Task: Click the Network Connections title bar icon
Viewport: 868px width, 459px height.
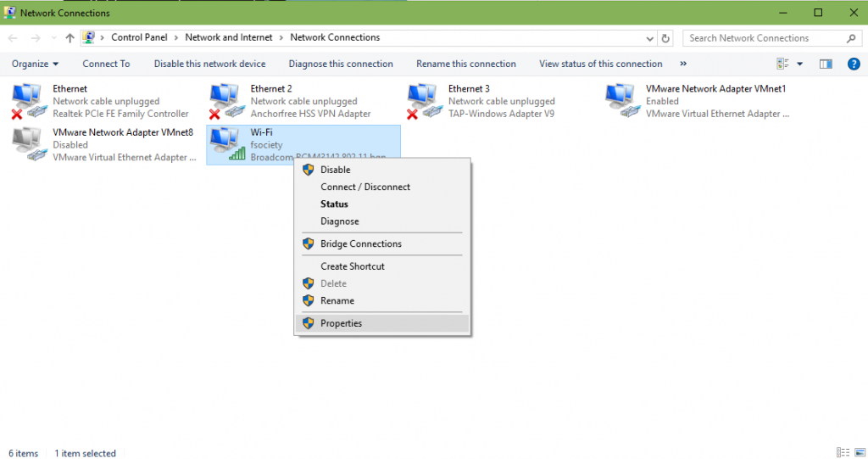Action: (10, 12)
